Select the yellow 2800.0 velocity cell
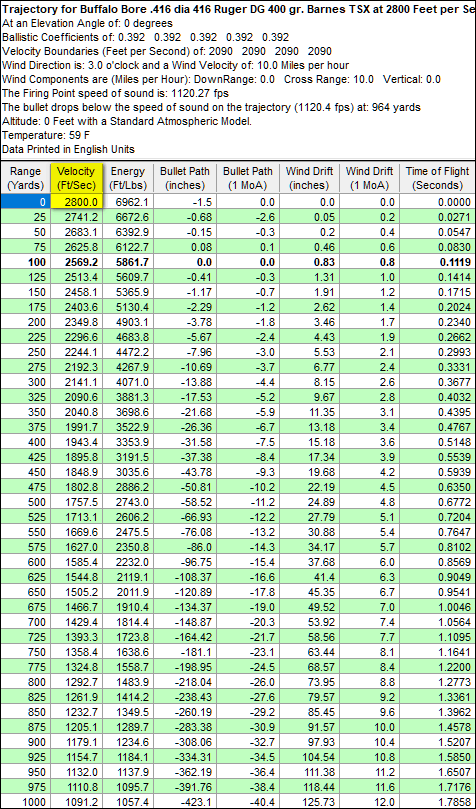The width and height of the screenshot is (476, 809). point(78,202)
